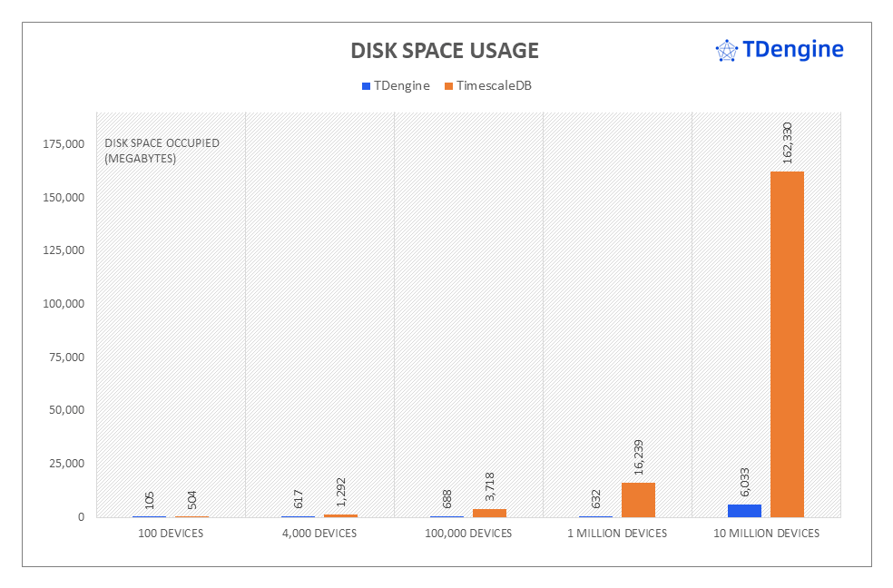
Task: Click the DISK SPACE USAGE chart title
Action: (445, 51)
